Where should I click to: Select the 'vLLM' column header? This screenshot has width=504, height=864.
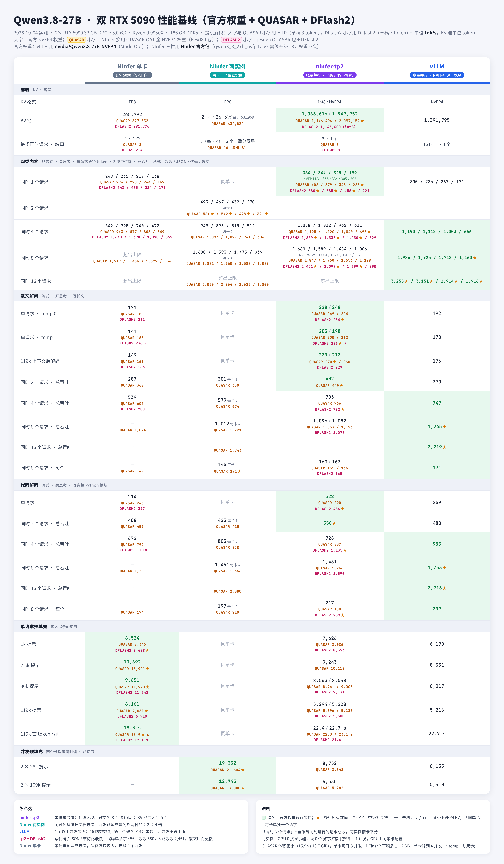click(x=437, y=66)
